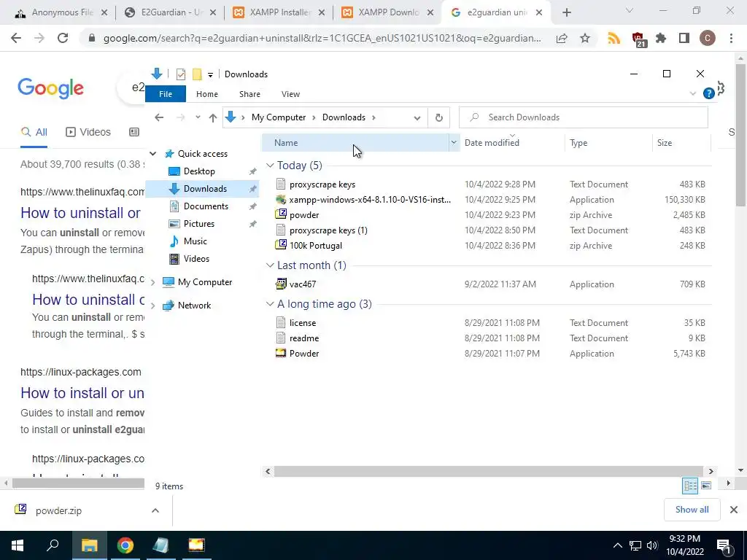The height and width of the screenshot is (560, 747).
Task: Select Documents in the navigation pane
Action: [206, 206]
